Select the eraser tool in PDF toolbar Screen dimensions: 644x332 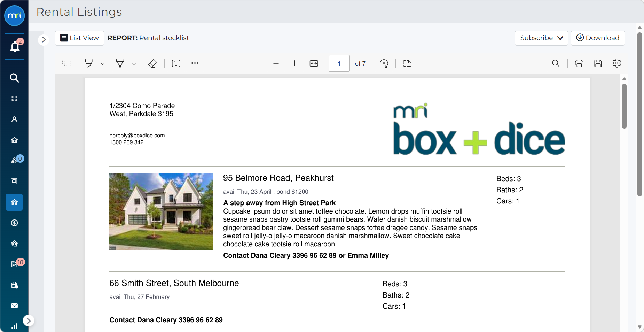point(152,63)
